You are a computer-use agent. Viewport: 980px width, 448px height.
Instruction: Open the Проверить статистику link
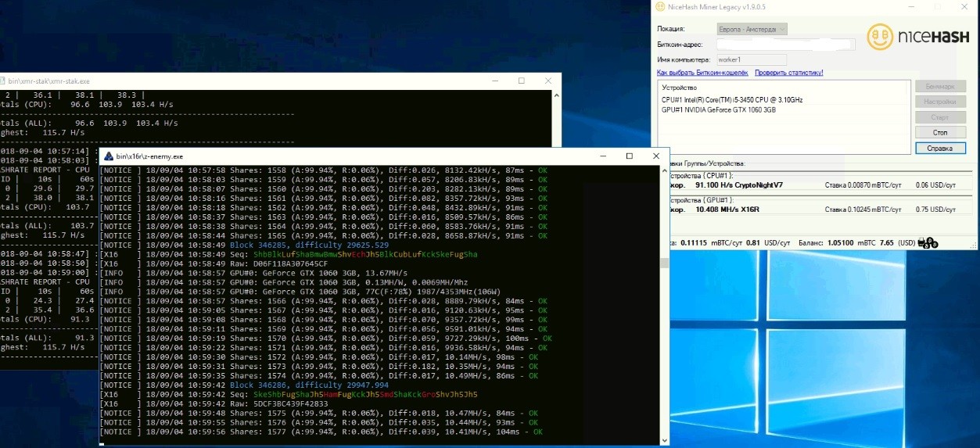pos(788,73)
